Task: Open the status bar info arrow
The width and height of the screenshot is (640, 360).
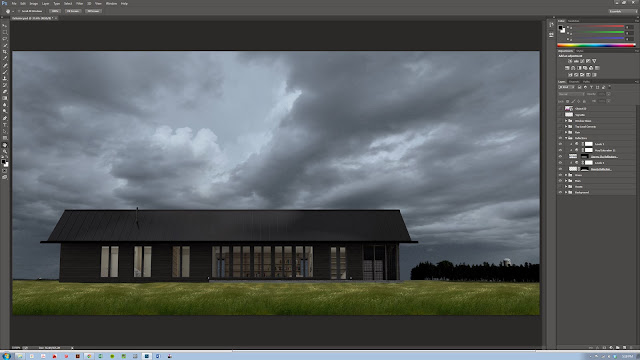Action: point(72,347)
